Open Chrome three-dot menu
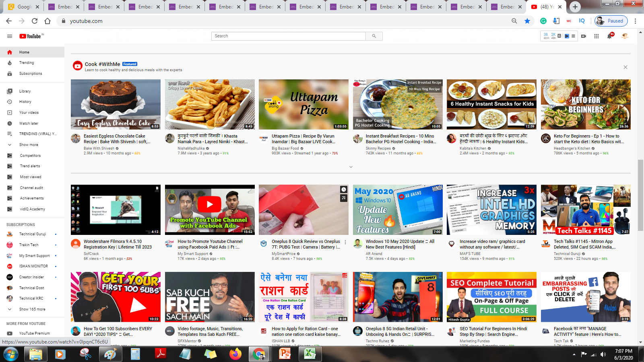The image size is (644, 362). (x=636, y=21)
